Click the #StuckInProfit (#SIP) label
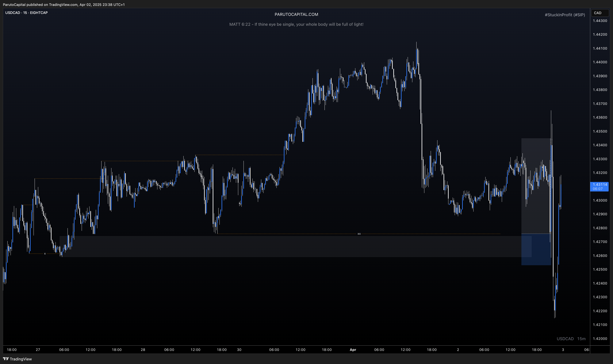The height and width of the screenshot is (364, 613). coord(565,15)
